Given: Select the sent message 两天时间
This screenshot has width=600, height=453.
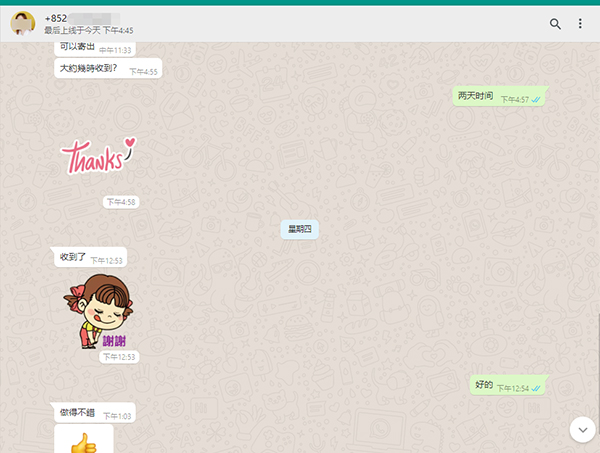Looking at the screenshot, I should tap(476, 96).
